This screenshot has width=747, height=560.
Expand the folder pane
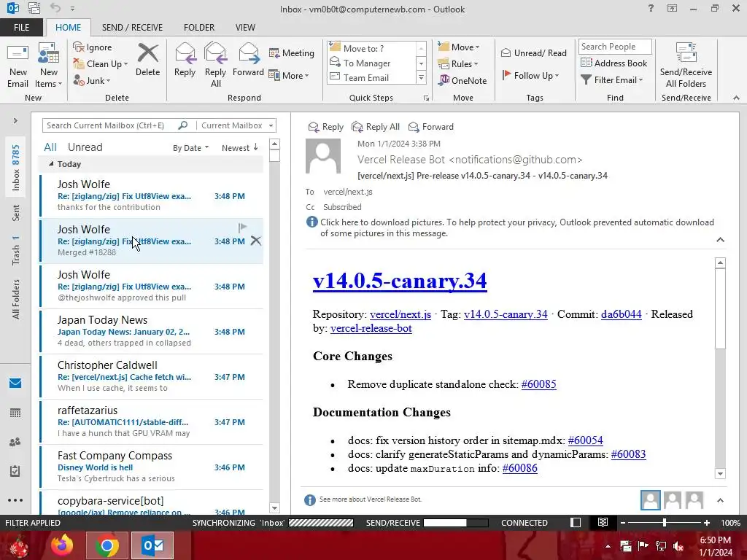click(x=15, y=121)
